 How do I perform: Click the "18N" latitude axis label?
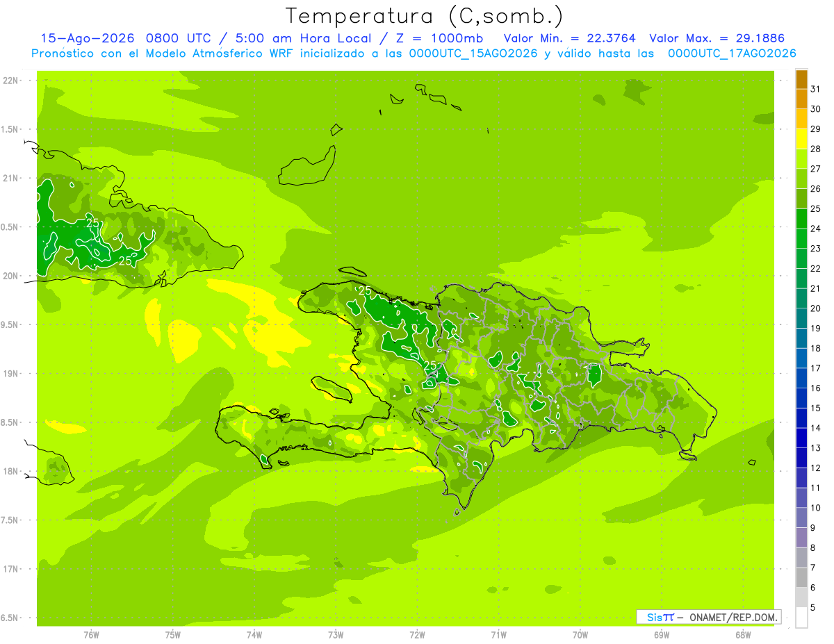point(11,471)
